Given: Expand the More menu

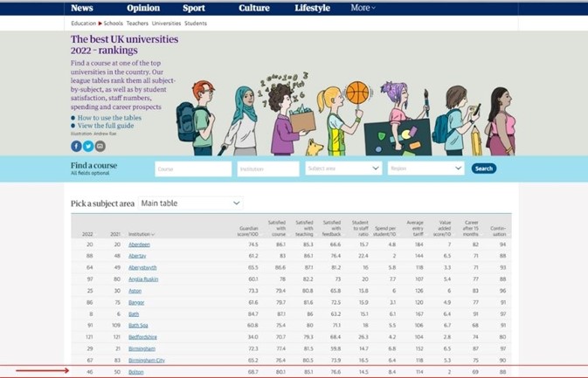Looking at the screenshot, I should coord(363,8).
